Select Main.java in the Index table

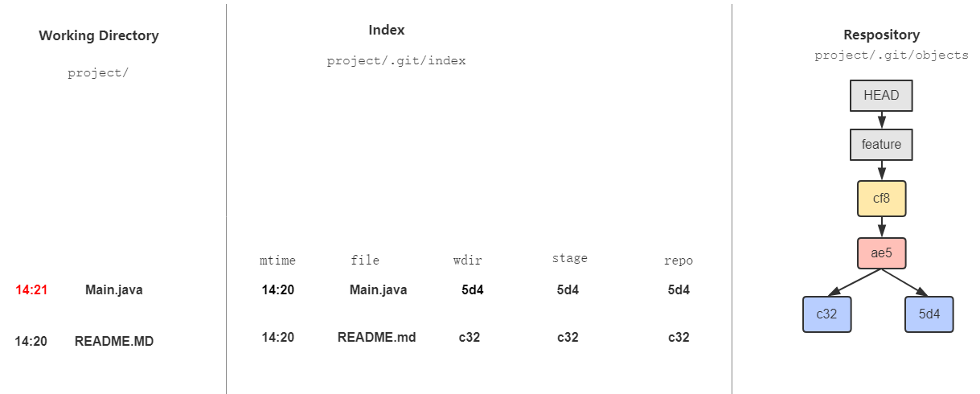[x=378, y=290]
